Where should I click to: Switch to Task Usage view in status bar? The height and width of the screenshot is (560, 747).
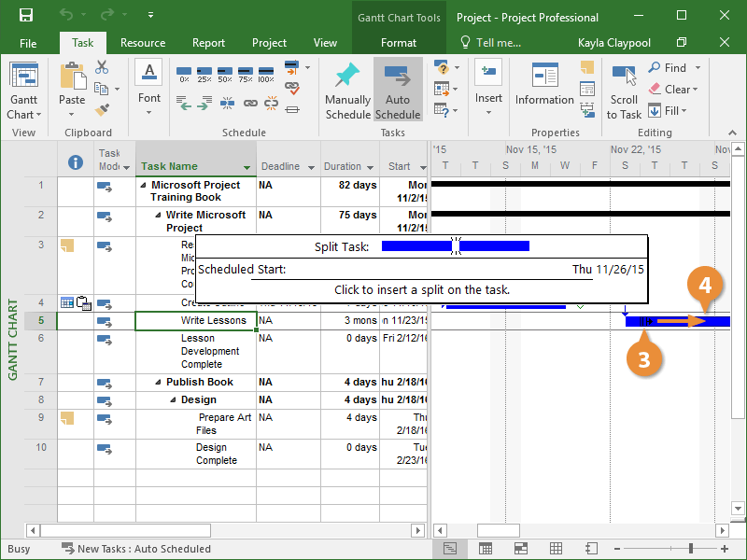(x=486, y=549)
